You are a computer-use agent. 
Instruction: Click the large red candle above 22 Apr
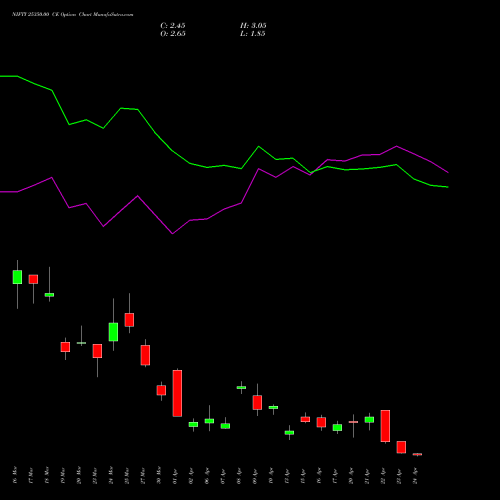[x=385, y=426]
